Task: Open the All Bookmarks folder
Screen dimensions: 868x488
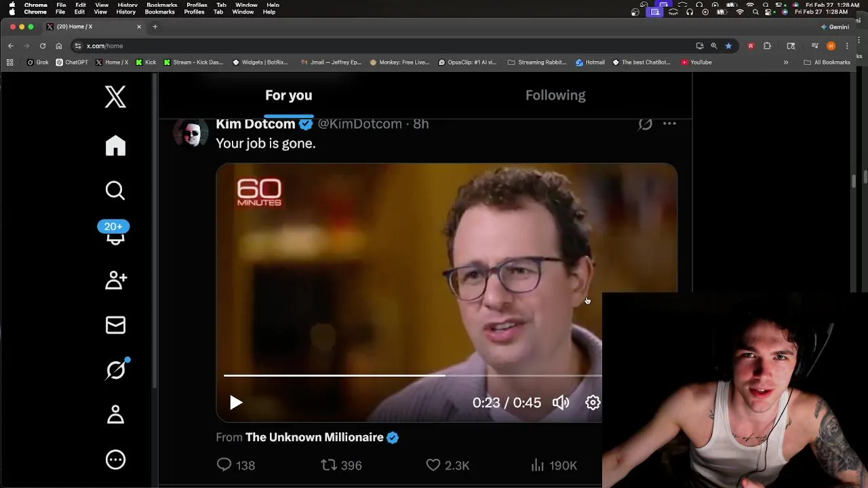Action: pyautogui.click(x=827, y=62)
